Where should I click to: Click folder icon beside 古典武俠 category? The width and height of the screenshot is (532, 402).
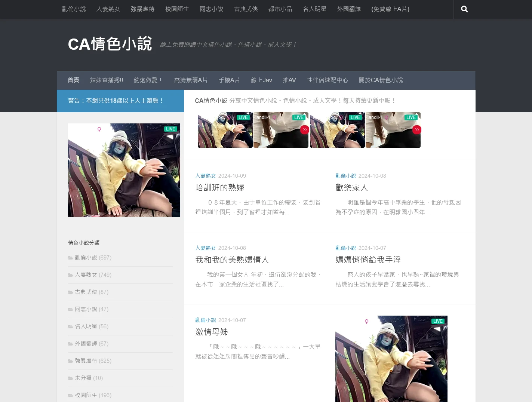[70, 292]
